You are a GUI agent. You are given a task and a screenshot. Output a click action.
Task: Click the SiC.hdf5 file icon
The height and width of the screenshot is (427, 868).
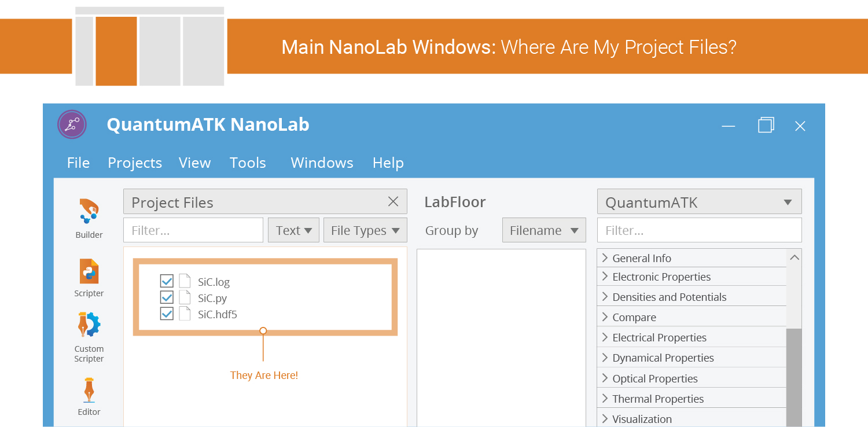pyautogui.click(x=185, y=314)
